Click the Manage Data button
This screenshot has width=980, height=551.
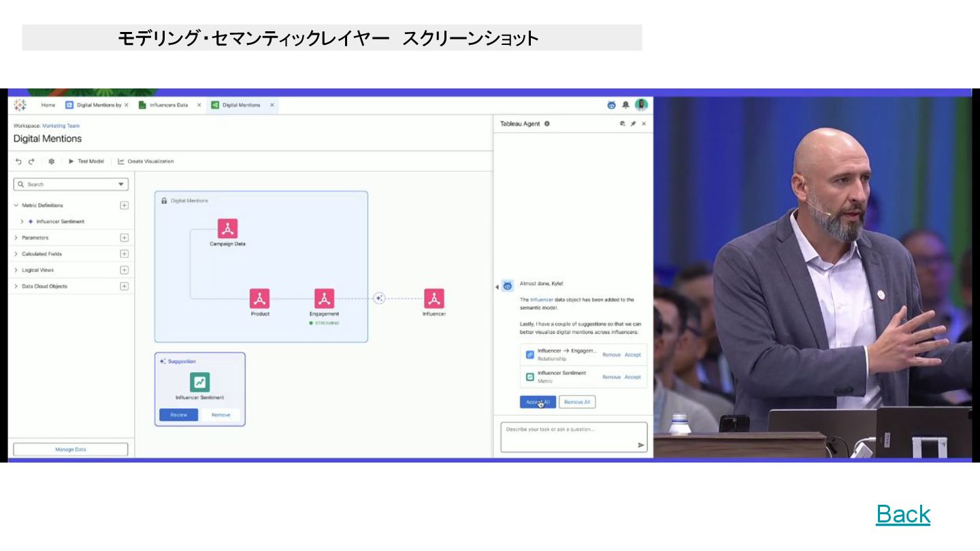click(x=71, y=450)
